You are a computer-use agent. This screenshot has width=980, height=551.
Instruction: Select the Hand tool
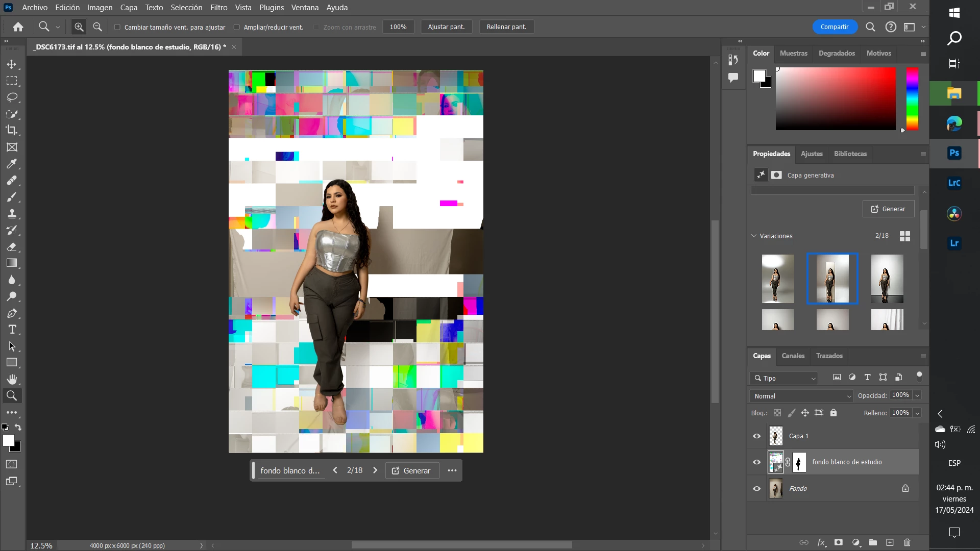[11, 379]
